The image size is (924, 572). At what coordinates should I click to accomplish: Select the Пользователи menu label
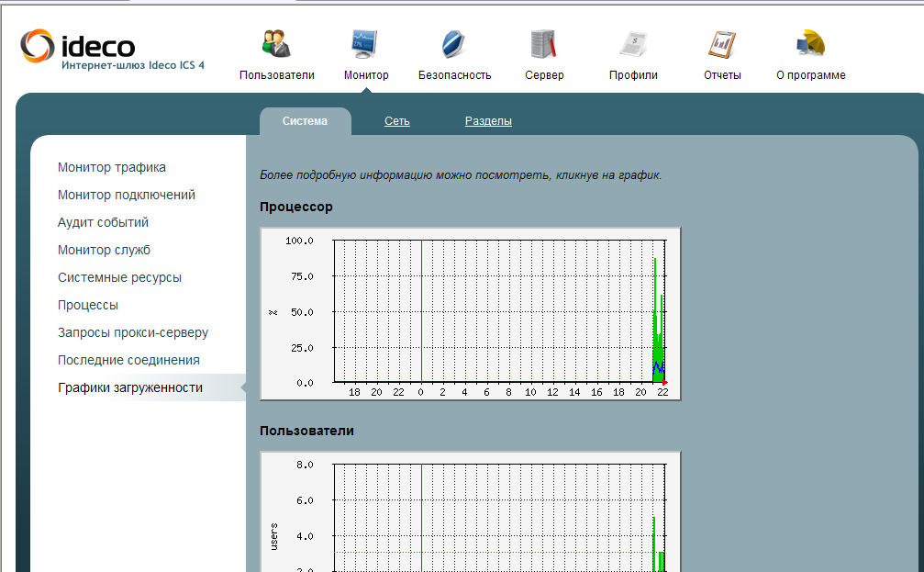[277, 75]
